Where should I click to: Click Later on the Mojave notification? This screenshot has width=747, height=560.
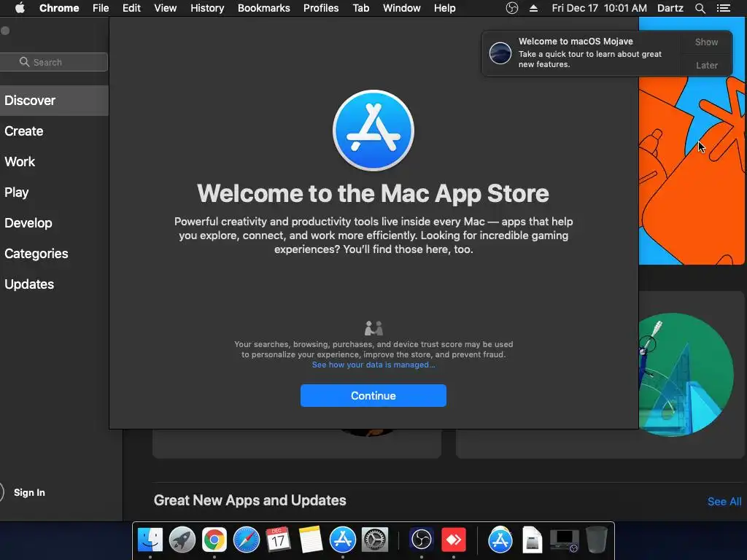(x=706, y=65)
